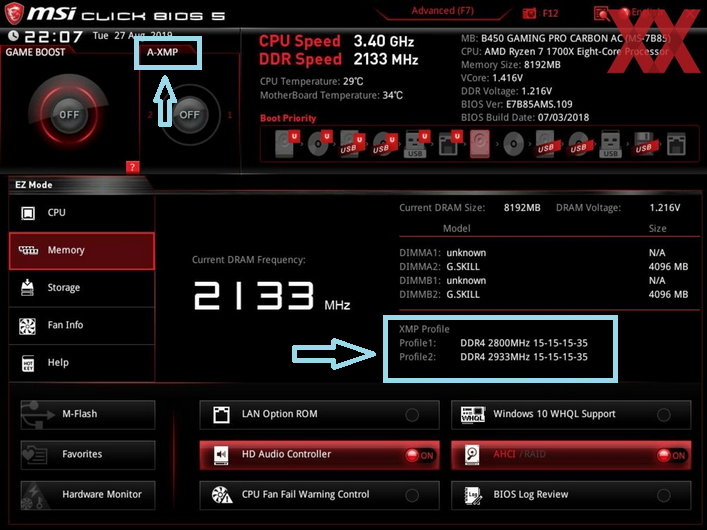Click the highlighted pink hard disk boot icon
The width and height of the screenshot is (707, 530).
[x=480, y=144]
